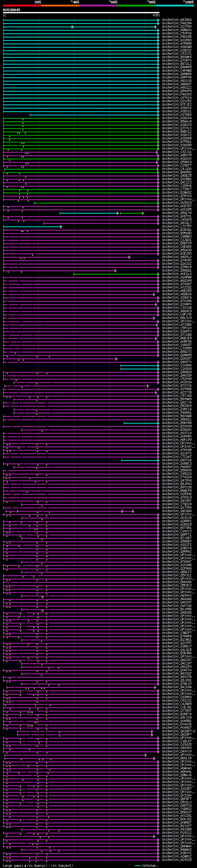Viewport: 197px width, 868px height.
Task: Click the Large gaps legend text
Action: pyautogui.click(x=38, y=866)
